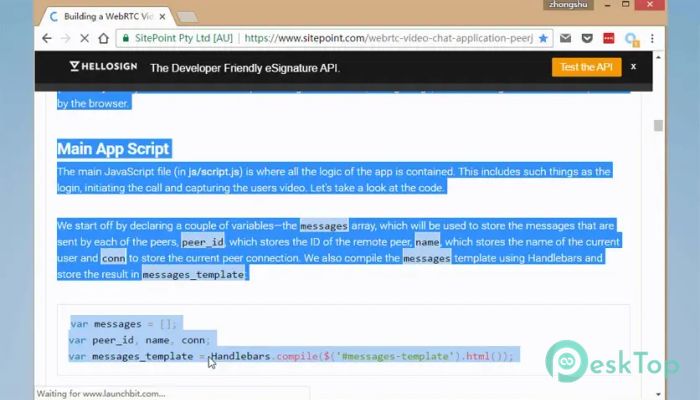
Task: Open the browser home page icon
Action: (104, 38)
